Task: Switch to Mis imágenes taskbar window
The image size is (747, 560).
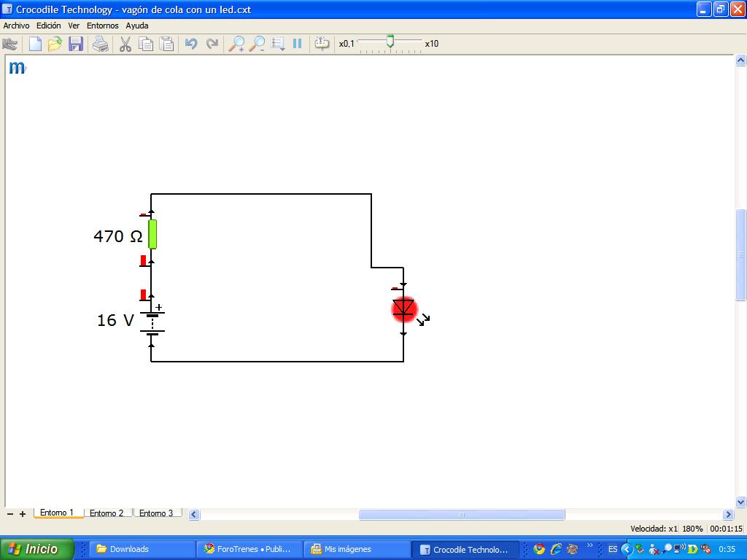Action: tap(357, 549)
